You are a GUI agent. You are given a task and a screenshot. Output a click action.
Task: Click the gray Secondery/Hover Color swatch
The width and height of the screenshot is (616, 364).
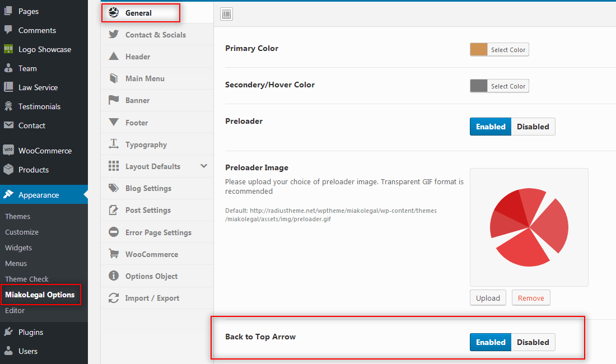pos(479,86)
